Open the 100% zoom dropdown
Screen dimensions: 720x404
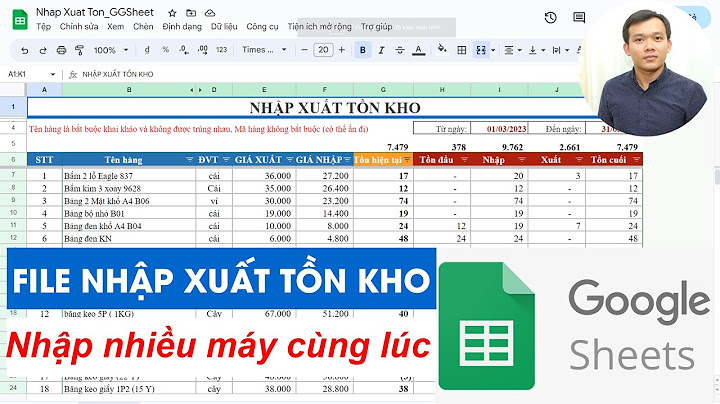(111, 50)
